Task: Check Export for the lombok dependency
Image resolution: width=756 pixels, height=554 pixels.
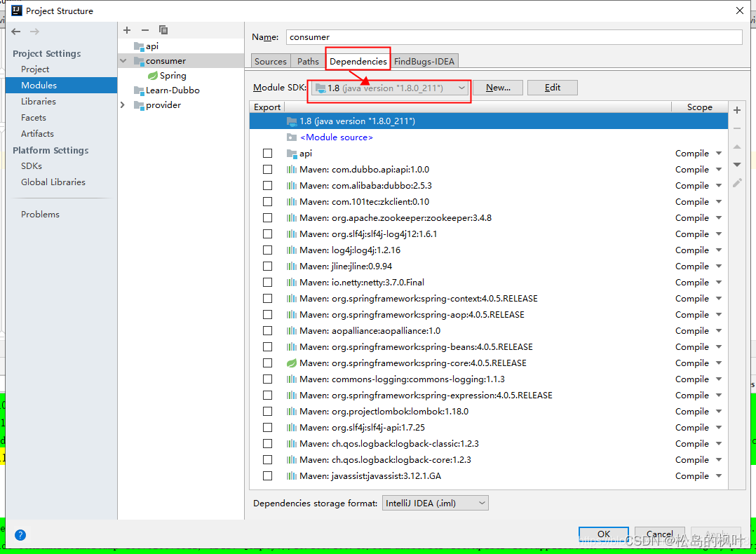Action: [x=267, y=411]
